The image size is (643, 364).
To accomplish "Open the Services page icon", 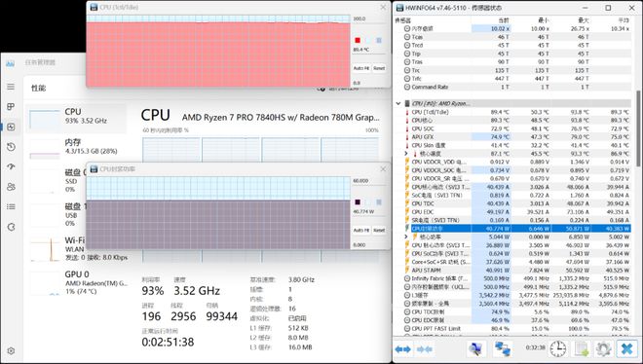I will [11, 227].
